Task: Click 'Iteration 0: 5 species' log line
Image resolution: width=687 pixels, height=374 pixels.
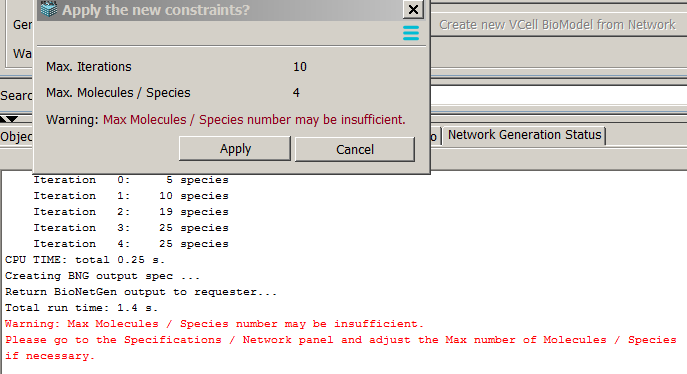Action: 131,180
